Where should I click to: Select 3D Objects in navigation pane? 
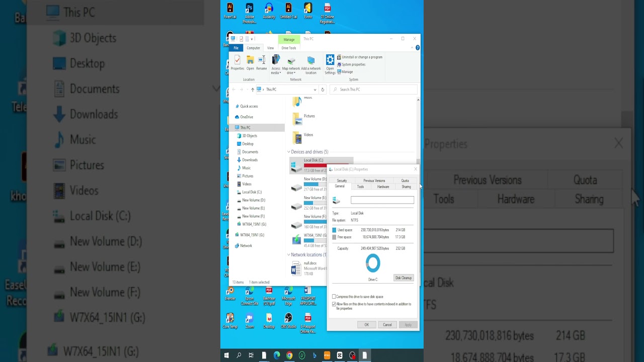249,136
